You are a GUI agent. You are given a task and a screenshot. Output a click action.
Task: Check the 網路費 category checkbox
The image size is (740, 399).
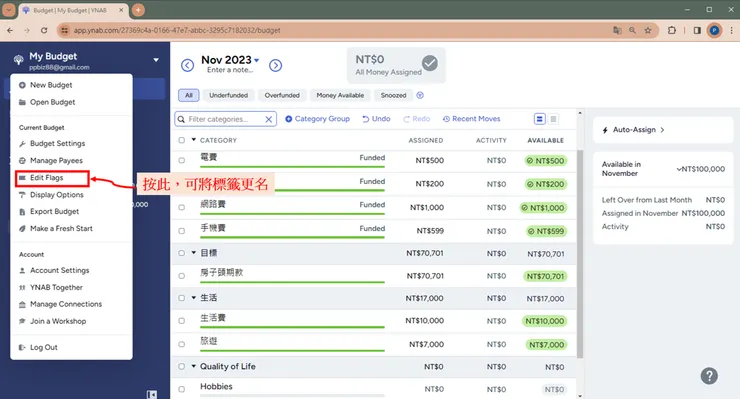click(x=182, y=207)
